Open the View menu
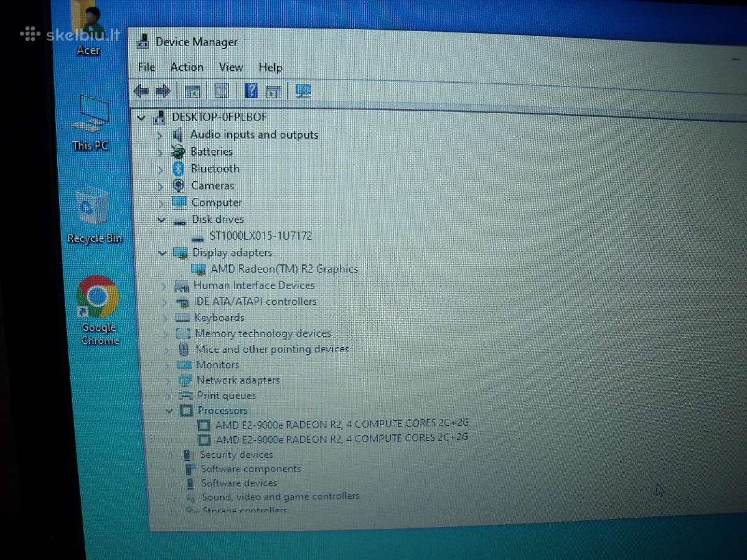The width and height of the screenshot is (747, 560). pyautogui.click(x=231, y=67)
